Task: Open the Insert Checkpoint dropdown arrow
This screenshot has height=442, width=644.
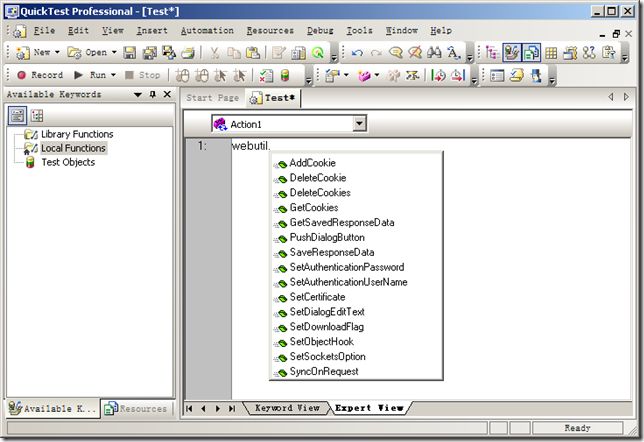Action: (346, 75)
